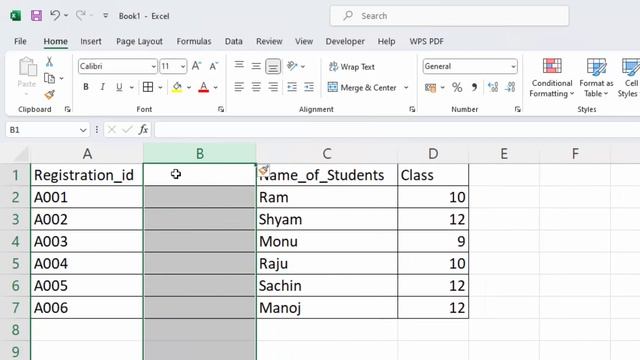
Task: Undo the last action
Action: pos(55,16)
